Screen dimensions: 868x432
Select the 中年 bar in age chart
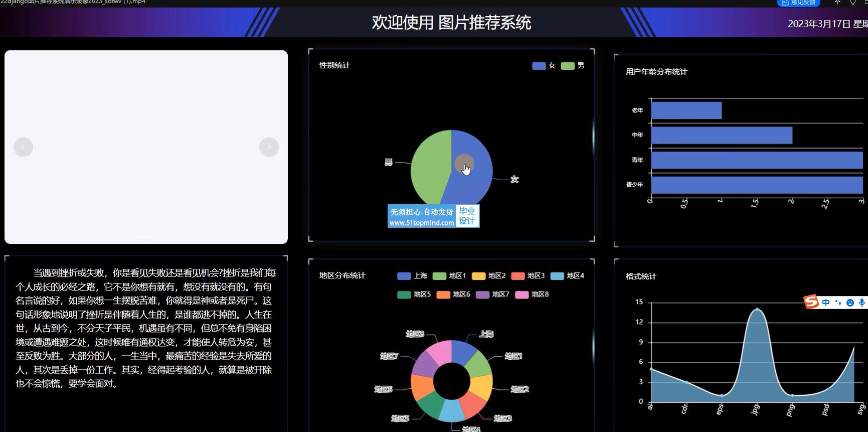(722, 135)
